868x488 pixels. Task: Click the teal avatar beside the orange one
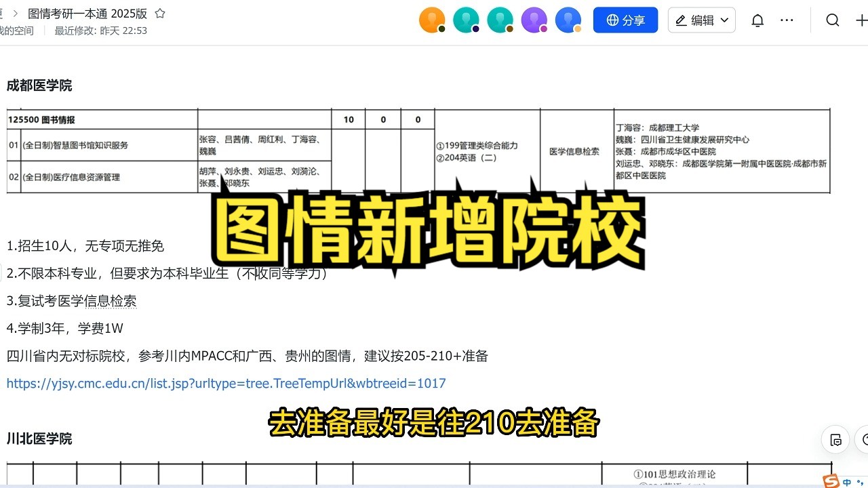coord(466,20)
